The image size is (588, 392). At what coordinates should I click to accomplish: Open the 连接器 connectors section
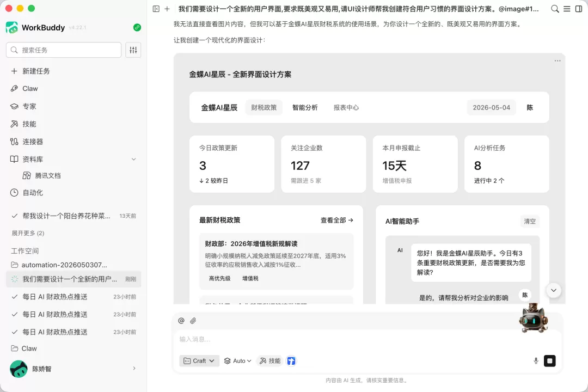click(x=73, y=142)
